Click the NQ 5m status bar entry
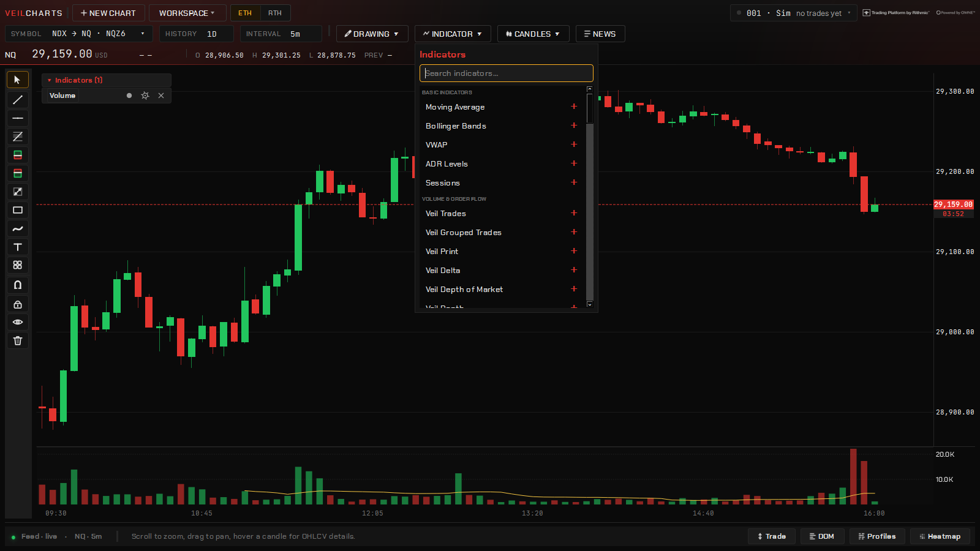980x551 pixels. (x=88, y=536)
